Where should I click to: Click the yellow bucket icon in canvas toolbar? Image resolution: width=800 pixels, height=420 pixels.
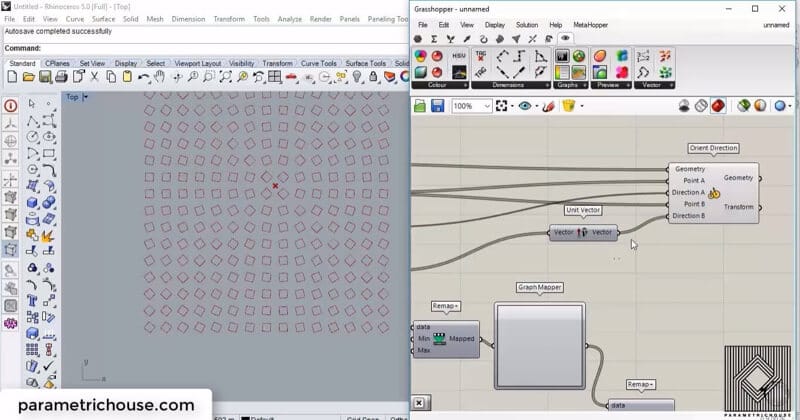click(x=568, y=106)
